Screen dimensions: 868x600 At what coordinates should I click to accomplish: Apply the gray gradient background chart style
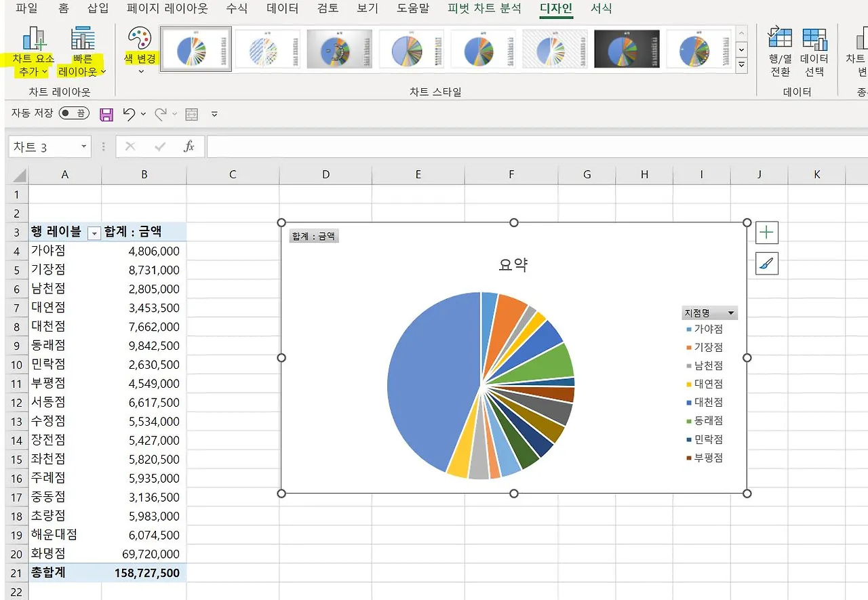click(340, 49)
